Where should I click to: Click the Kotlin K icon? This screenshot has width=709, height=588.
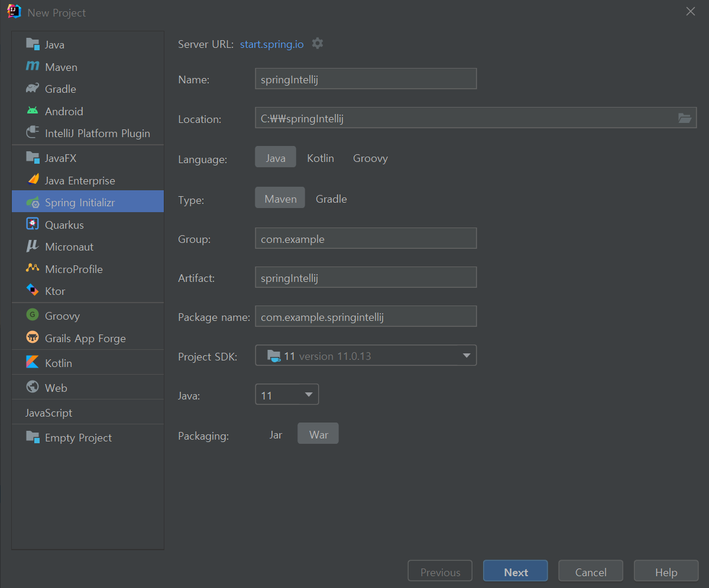(x=33, y=362)
